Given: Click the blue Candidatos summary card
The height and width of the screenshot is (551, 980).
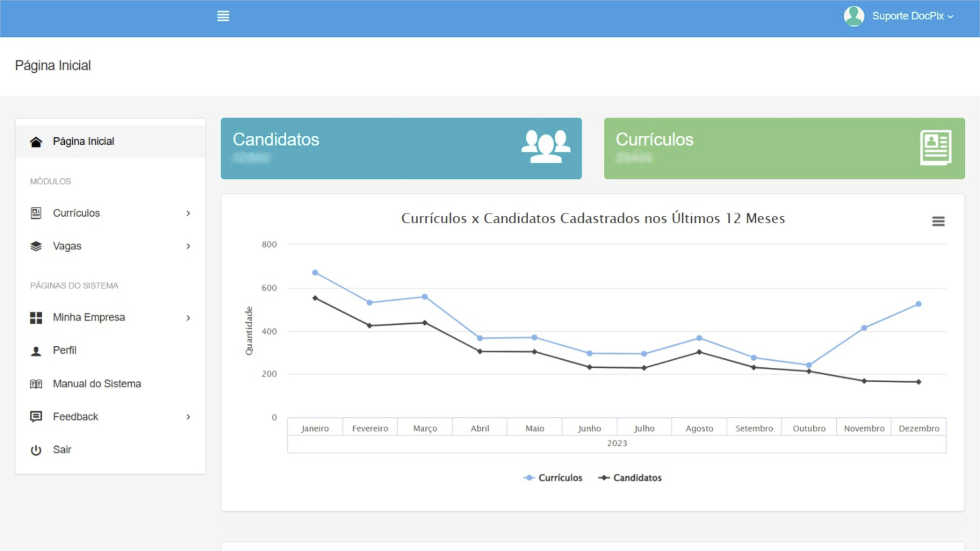Looking at the screenshot, I should click(401, 148).
